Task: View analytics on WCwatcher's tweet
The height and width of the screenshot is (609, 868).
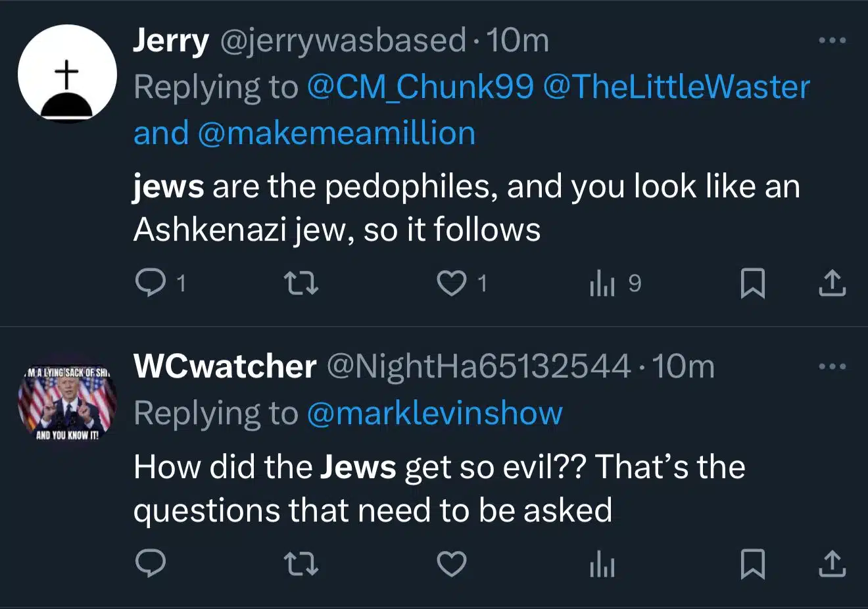Action: pyautogui.click(x=602, y=565)
